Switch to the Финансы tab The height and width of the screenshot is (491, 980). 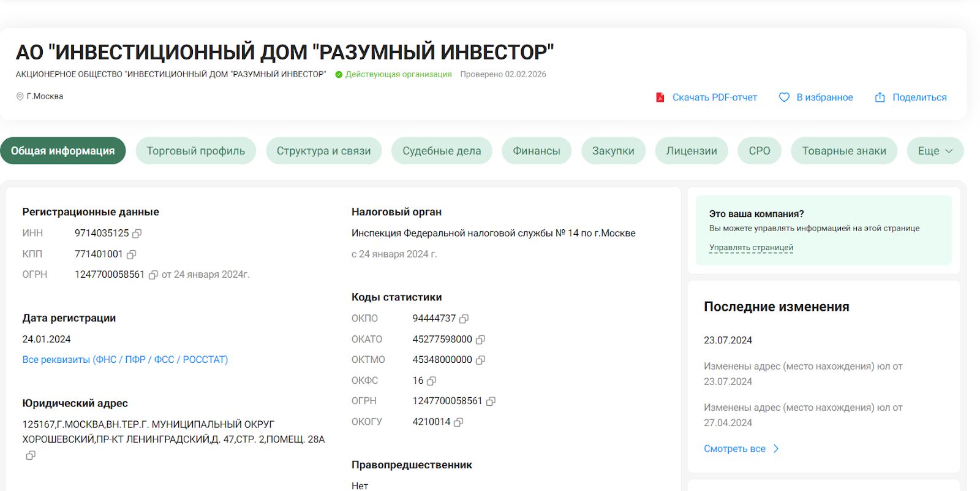[536, 151]
